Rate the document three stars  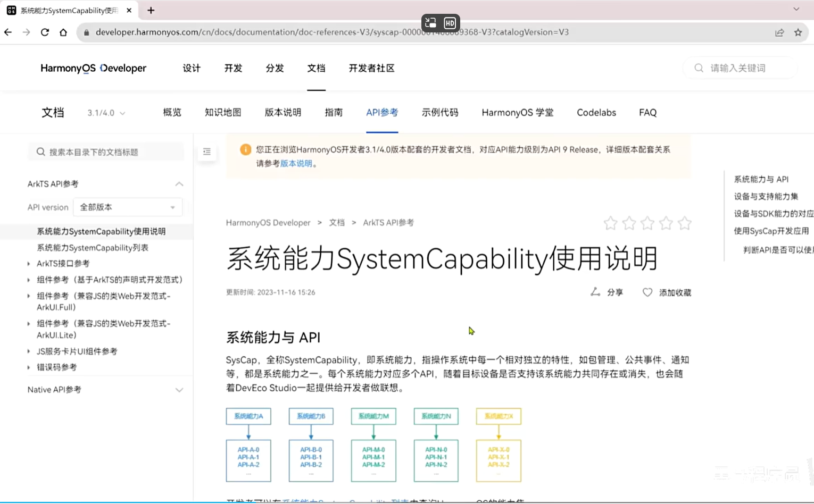(647, 223)
